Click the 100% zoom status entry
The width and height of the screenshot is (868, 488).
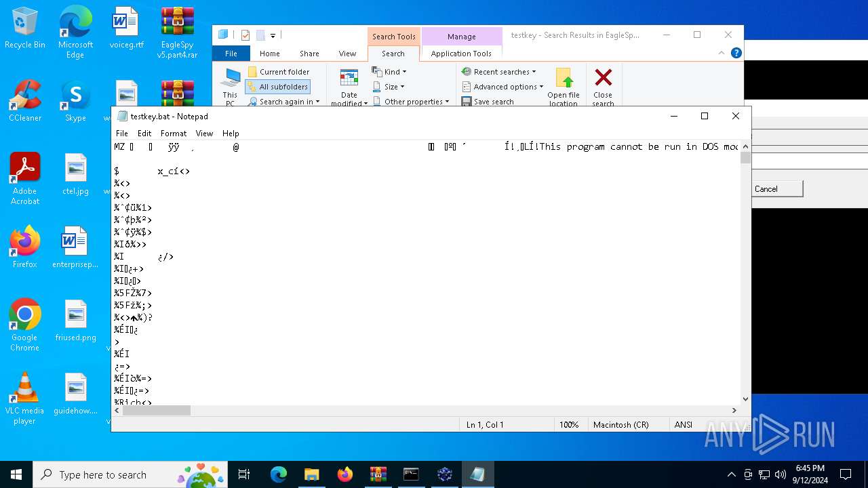(569, 424)
